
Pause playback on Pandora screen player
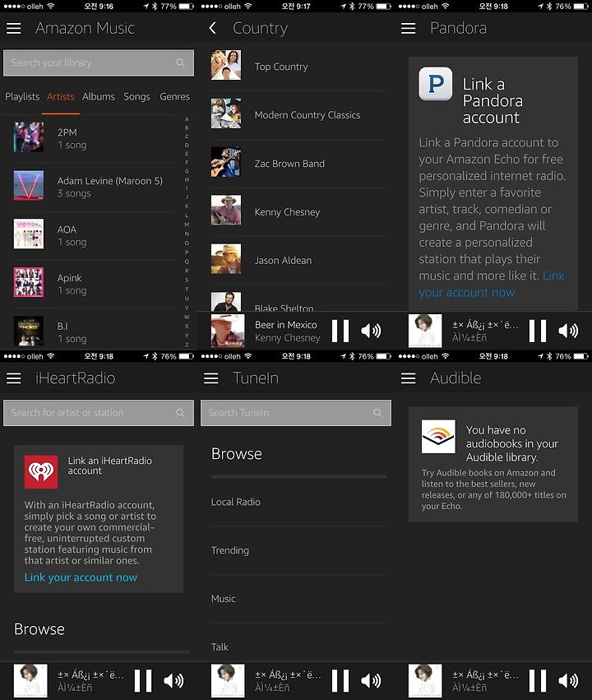pyautogui.click(x=538, y=331)
